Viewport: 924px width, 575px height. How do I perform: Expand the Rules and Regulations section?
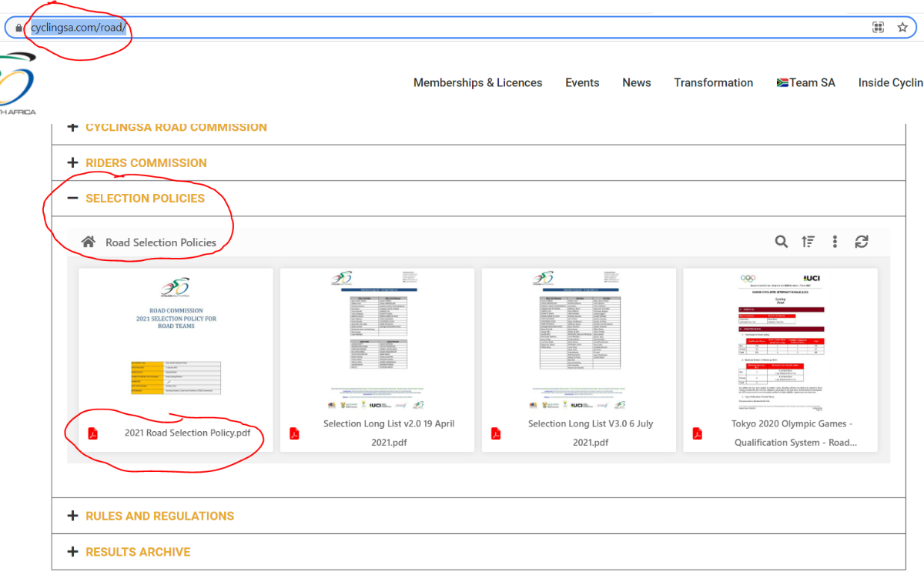(x=159, y=516)
